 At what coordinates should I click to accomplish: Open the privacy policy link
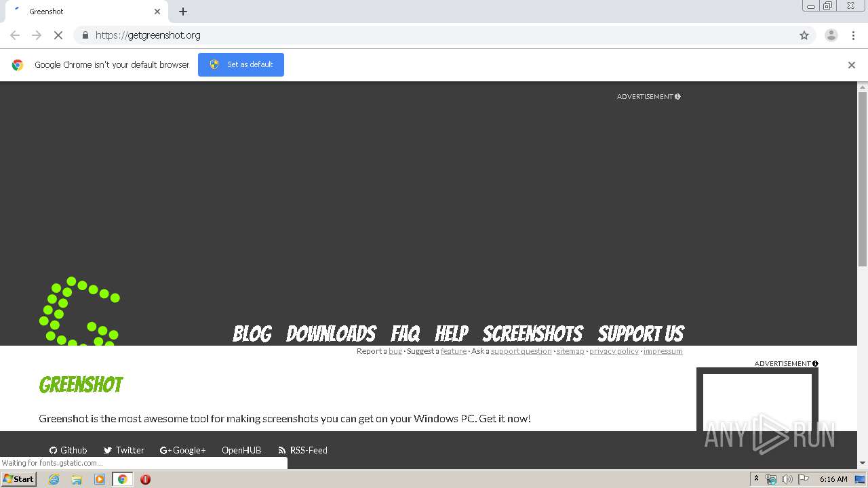614,351
